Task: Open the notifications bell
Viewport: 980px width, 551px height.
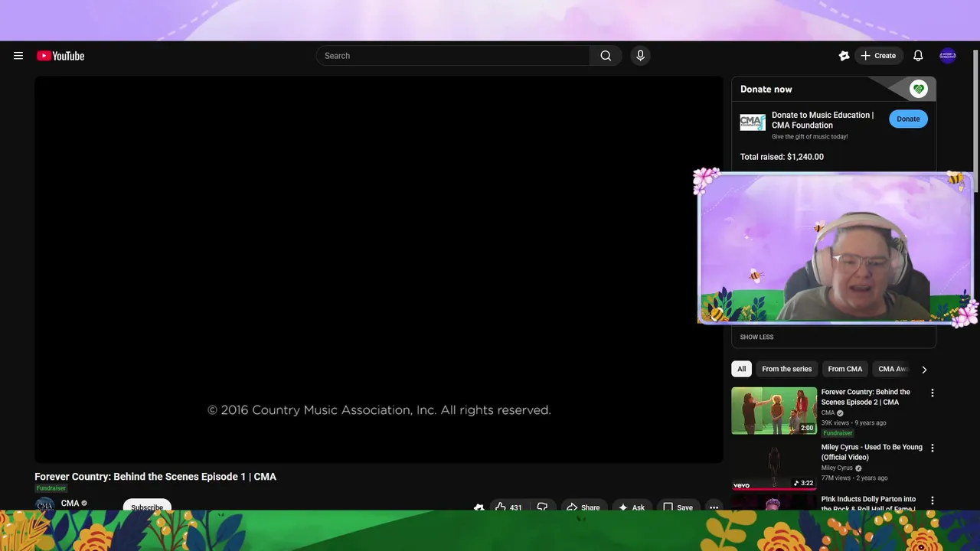Action: [918, 56]
